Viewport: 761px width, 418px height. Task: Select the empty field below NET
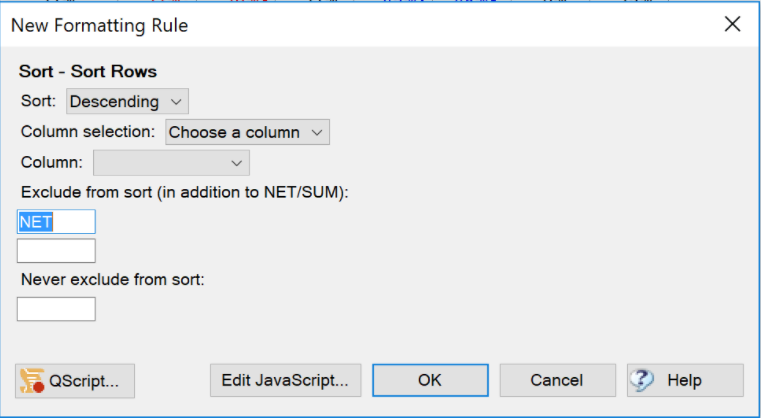[x=56, y=250]
